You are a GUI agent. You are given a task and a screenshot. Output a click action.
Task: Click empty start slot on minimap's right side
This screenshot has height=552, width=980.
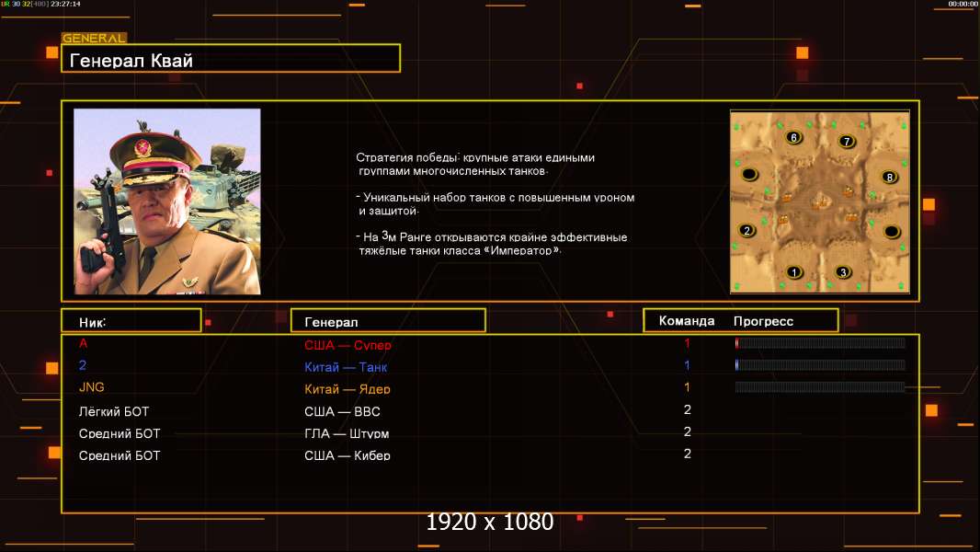(891, 231)
